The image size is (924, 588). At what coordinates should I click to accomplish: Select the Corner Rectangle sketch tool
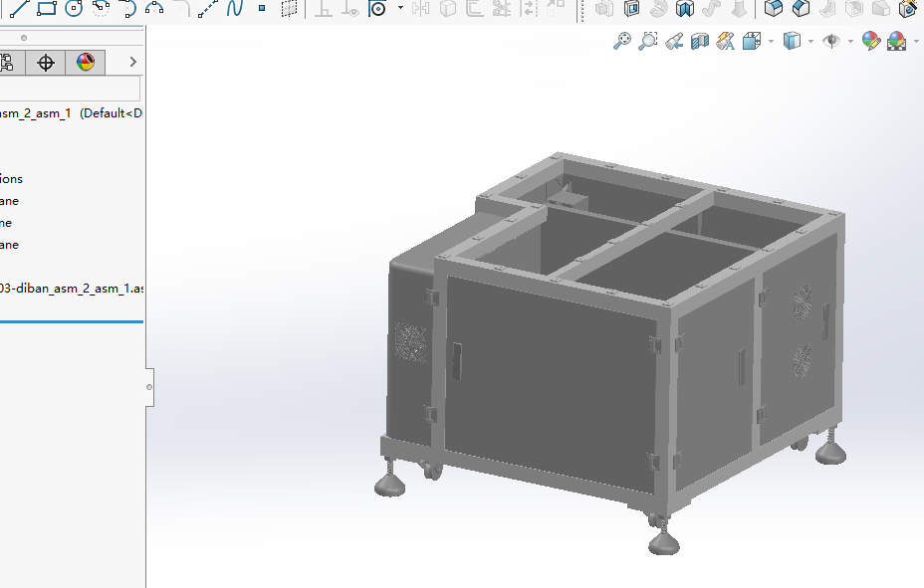46,8
